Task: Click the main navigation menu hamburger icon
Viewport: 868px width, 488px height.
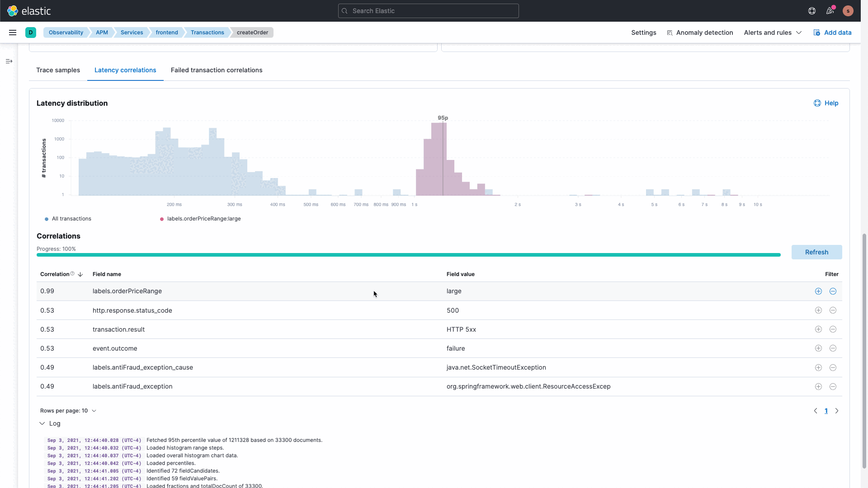Action: [x=13, y=32]
